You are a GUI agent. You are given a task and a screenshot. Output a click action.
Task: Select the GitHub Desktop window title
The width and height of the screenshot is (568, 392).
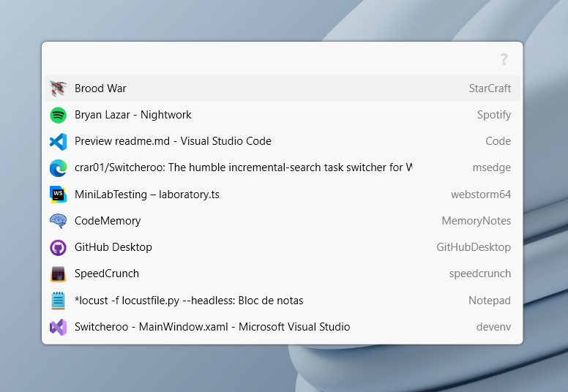[x=113, y=247]
